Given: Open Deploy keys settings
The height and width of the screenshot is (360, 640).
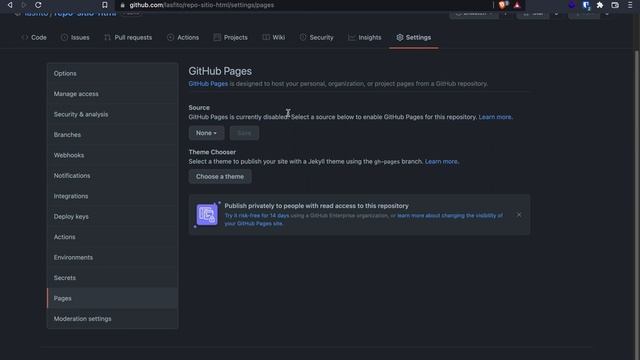Looking at the screenshot, I should point(112,216).
